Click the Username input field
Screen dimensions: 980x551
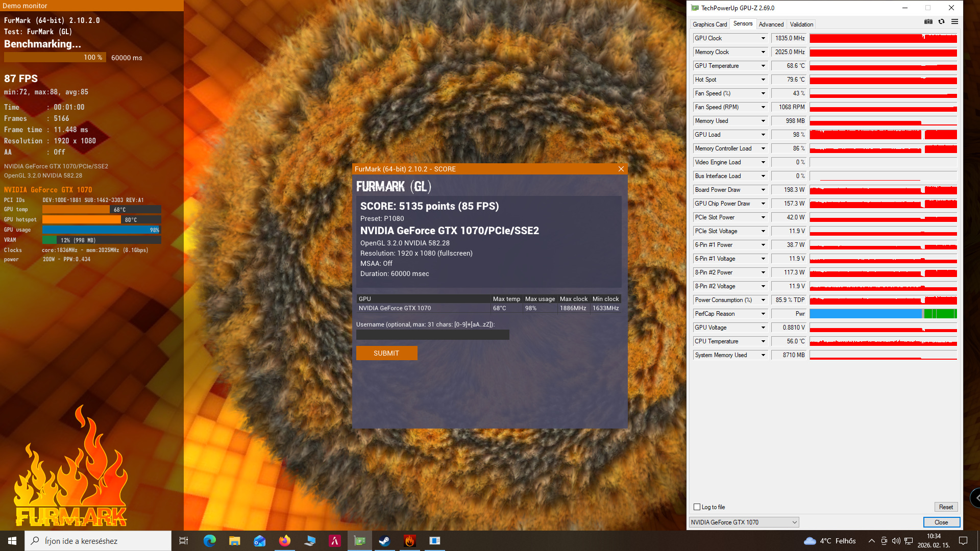(432, 335)
